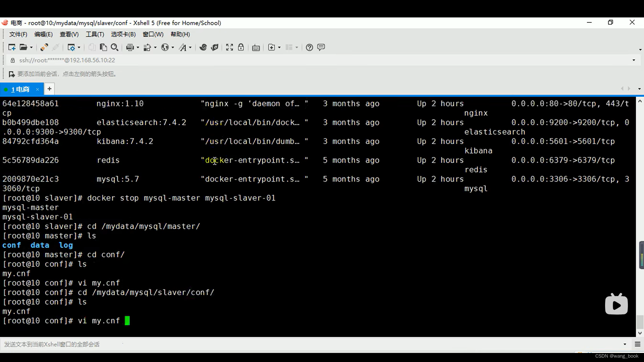Click the grayed tab arrangement icon
This screenshot has height=362, width=644.
coord(289,47)
